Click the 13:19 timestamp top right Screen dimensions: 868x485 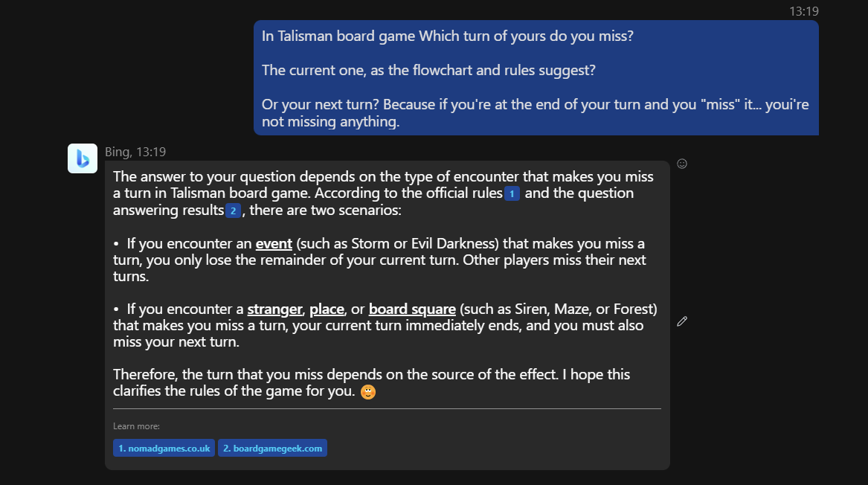point(805,11)
